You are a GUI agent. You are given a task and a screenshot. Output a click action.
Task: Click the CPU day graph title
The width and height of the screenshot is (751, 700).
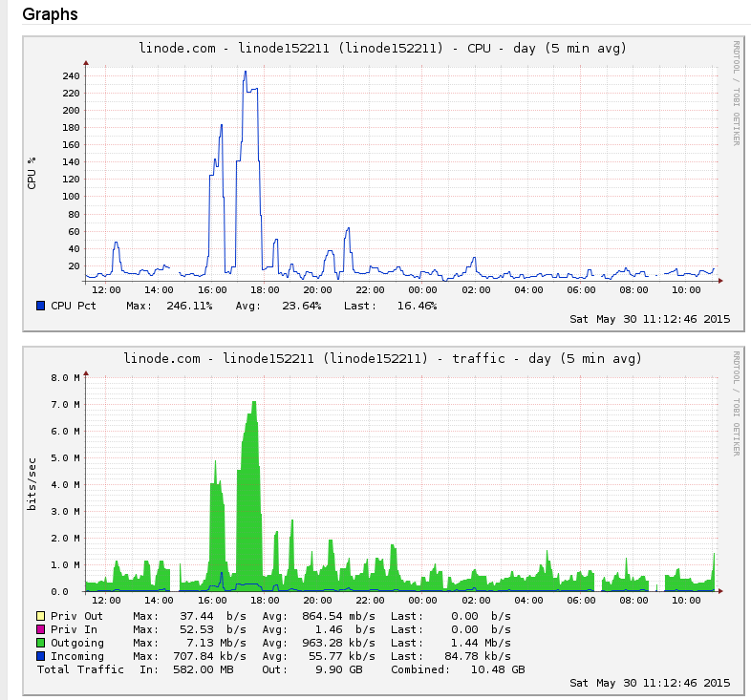click(x=383, y=49)
